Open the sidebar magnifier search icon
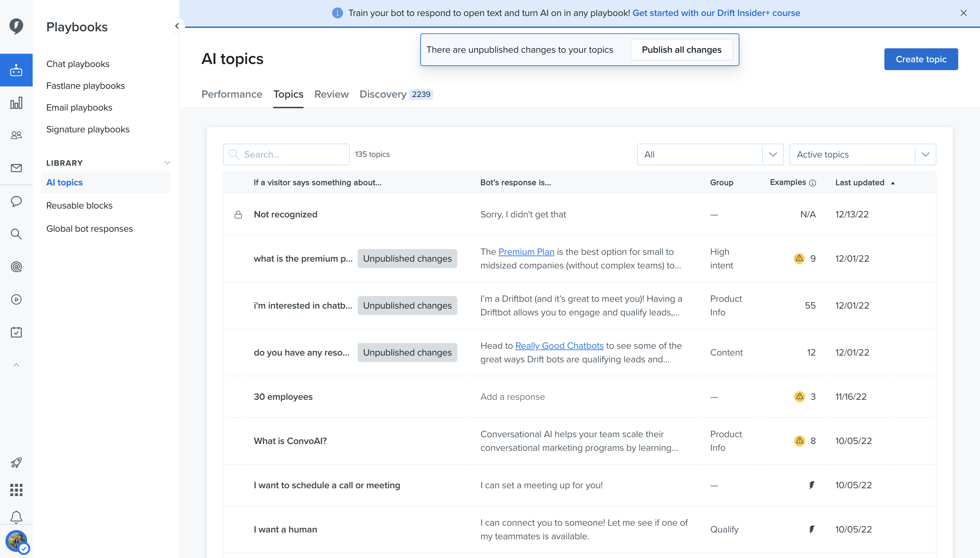This screenshot has width=980, height=558. click(16, 234)
